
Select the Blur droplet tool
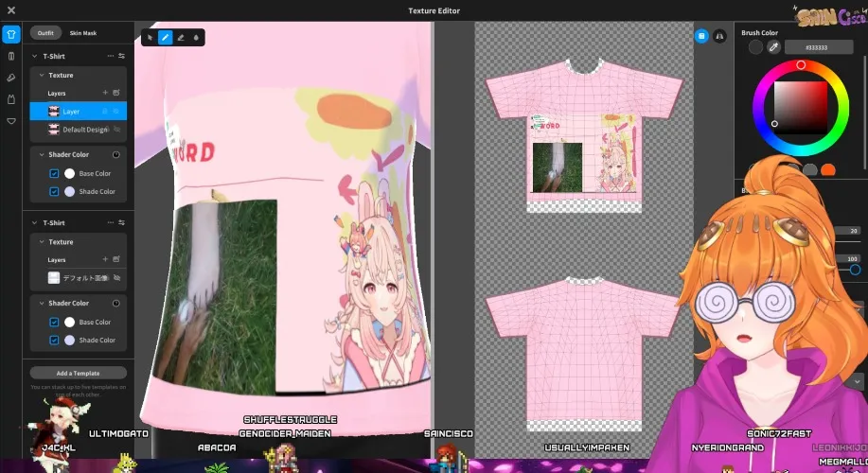(196, 38)
